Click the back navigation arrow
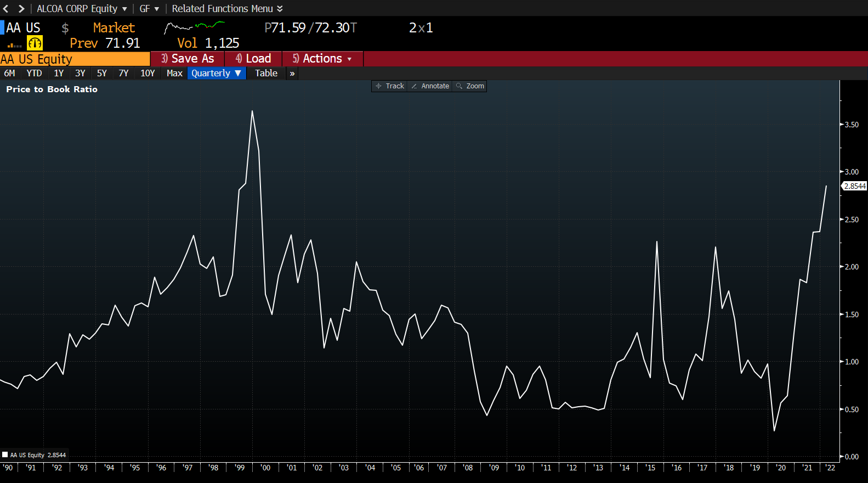 pos(6,9)
